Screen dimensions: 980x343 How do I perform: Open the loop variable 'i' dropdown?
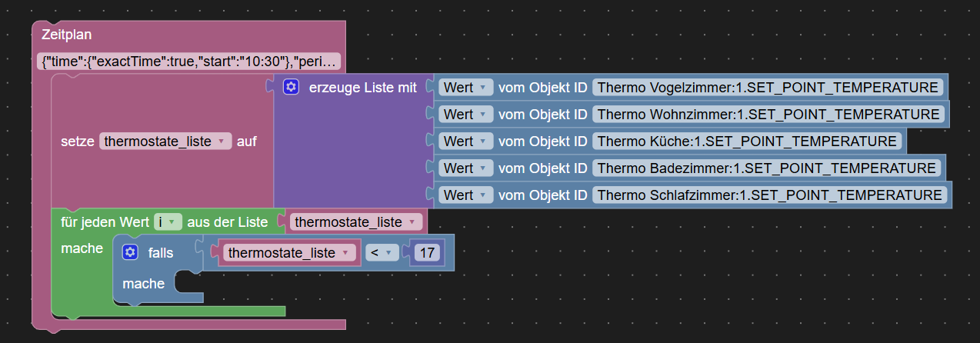click(168, 222)
